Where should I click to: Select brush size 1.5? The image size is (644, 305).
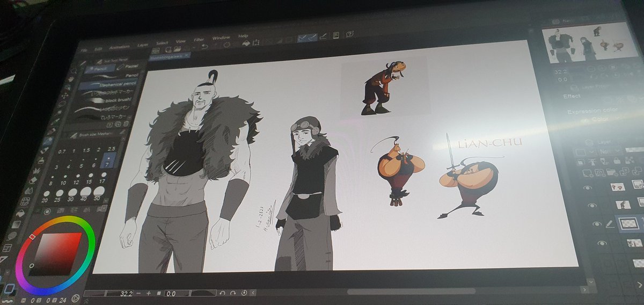point(87,151)
